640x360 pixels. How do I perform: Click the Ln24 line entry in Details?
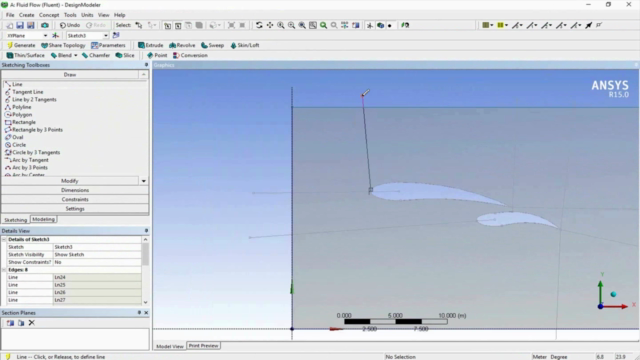click(97, 277)
